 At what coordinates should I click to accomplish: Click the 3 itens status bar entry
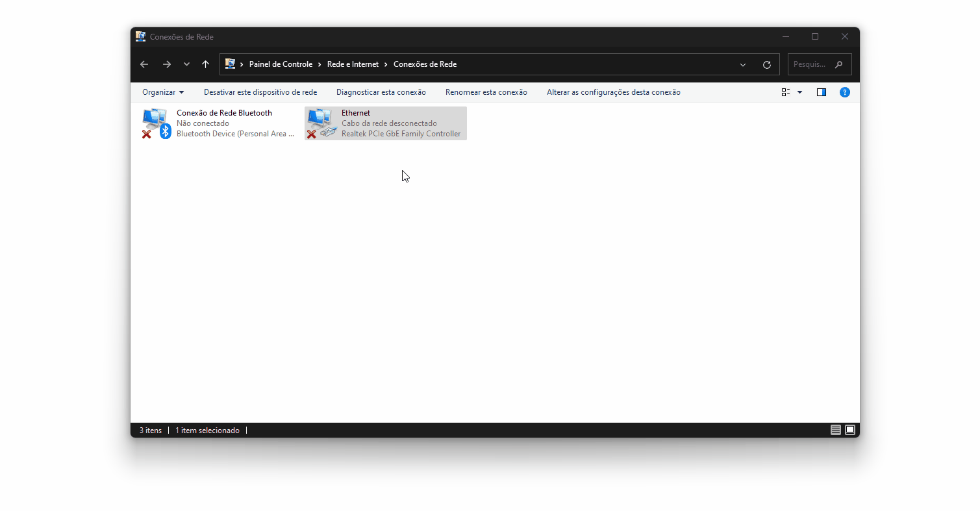(x=151, y=430)
